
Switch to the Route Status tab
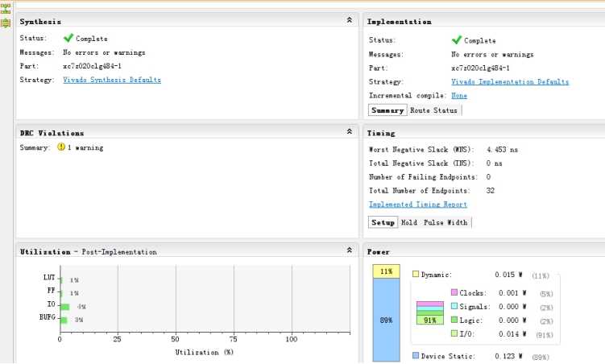coord(433,110)
